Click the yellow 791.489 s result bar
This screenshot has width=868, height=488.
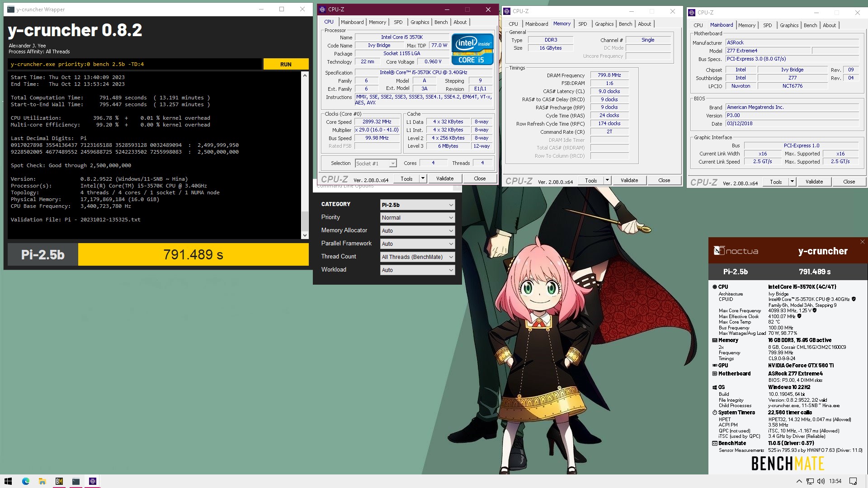[x=193, y=254]
